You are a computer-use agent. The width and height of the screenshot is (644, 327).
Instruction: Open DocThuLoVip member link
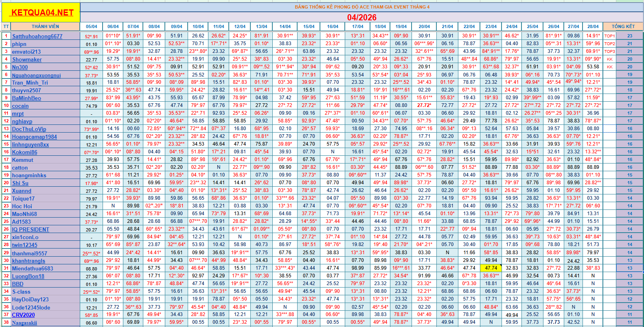pyautogui.click(x=29, y=129)
